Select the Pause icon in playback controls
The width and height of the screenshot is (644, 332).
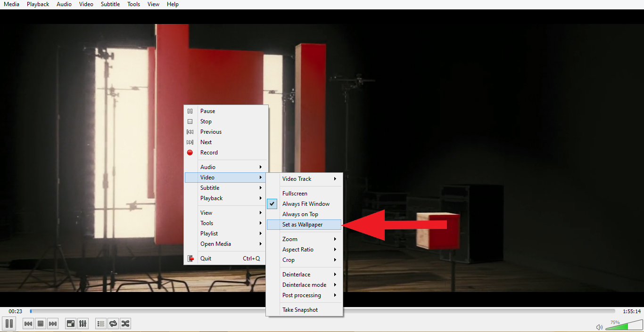pos(9,324)
